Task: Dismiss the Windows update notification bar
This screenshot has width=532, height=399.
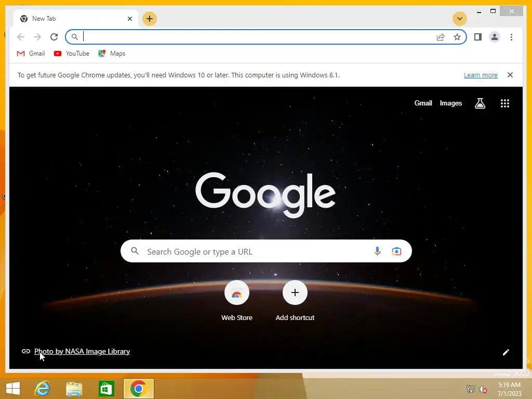Action: pyautogui.click(x=510, y=75)
